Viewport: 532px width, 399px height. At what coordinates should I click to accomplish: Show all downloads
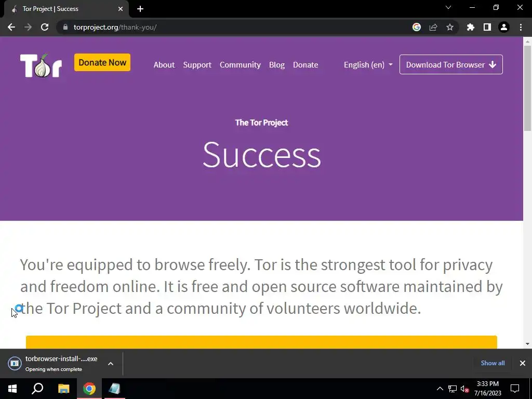tap(493, 363)
